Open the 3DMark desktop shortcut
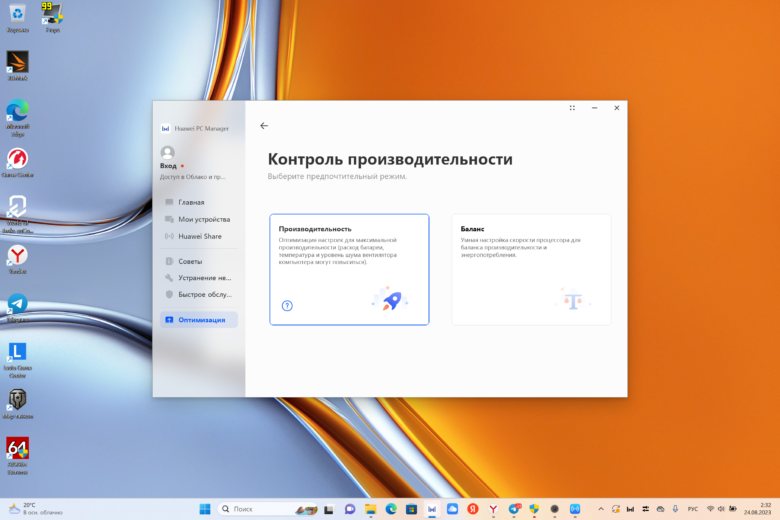 click(x=17, y=66)
